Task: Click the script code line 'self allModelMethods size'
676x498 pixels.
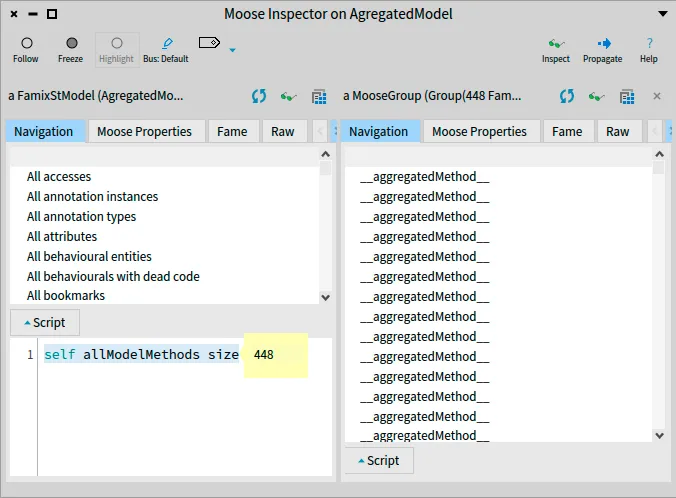Action: tap(141, 354)
